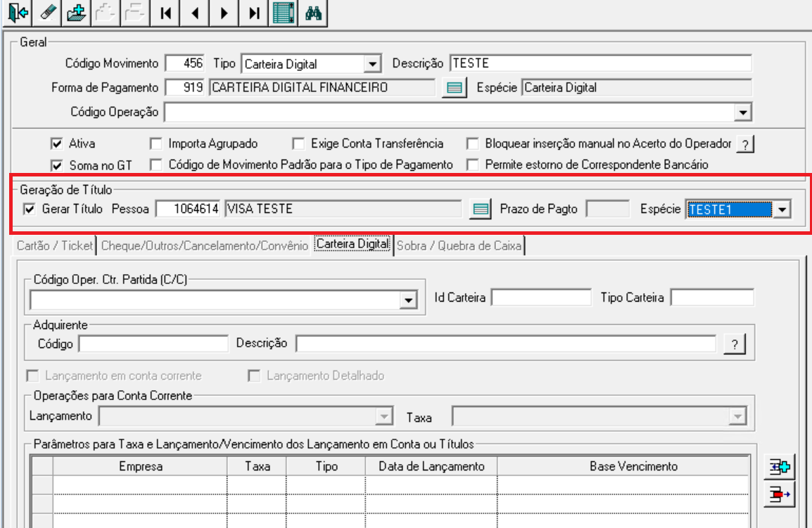Check Permite estorno de Correspondente Bancário
This screenshot has height=528, width=812.
[x=472, y=165]
